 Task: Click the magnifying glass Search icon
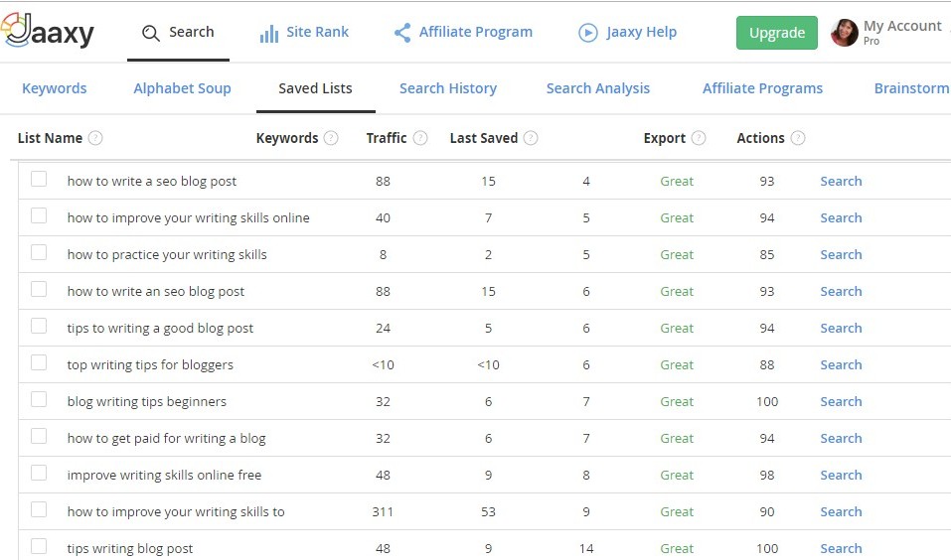click(150, 33)
